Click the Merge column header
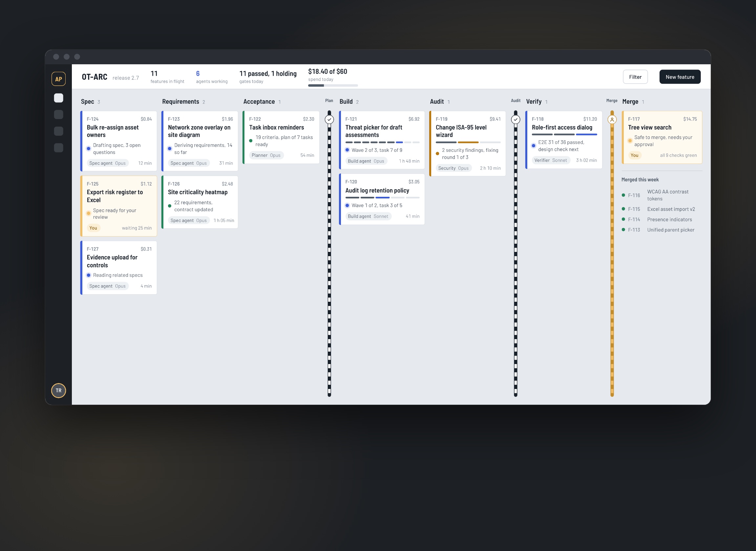The height and width of the screenshot is (551, 756). [x=630, y=102]
